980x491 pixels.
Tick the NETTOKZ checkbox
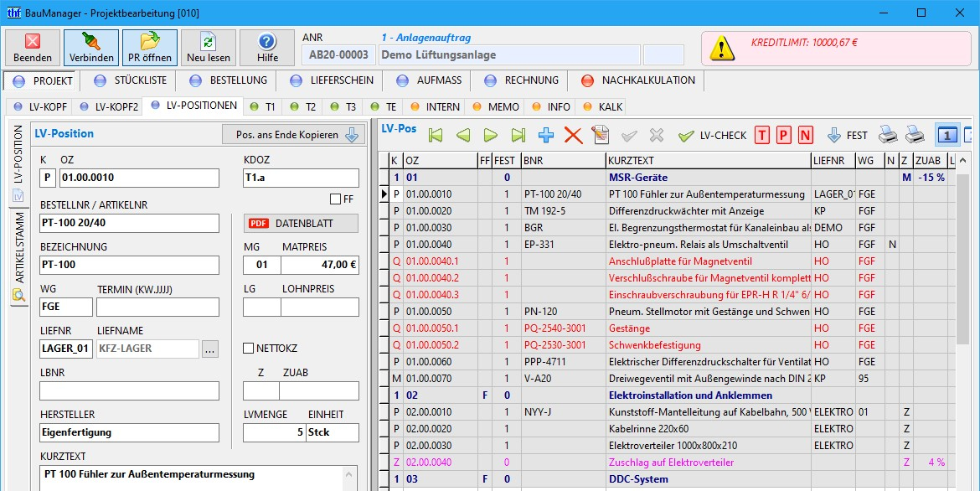pos(248,348)
